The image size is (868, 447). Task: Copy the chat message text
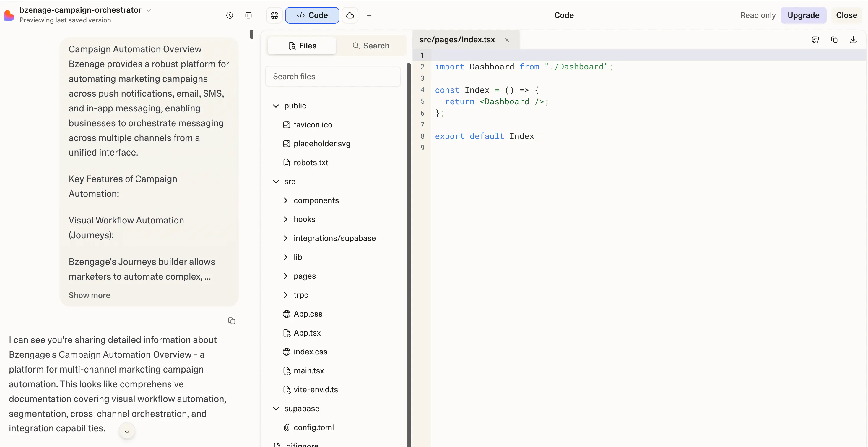click(232, 320)
